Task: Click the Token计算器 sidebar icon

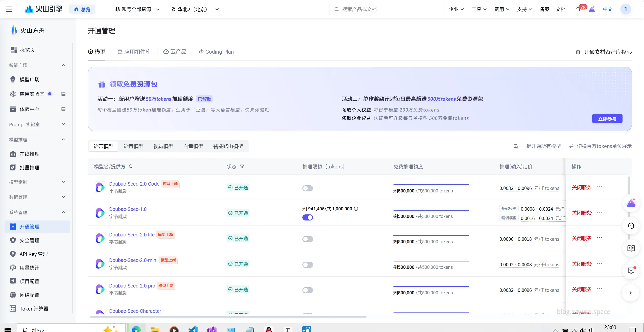Action: 13,308
